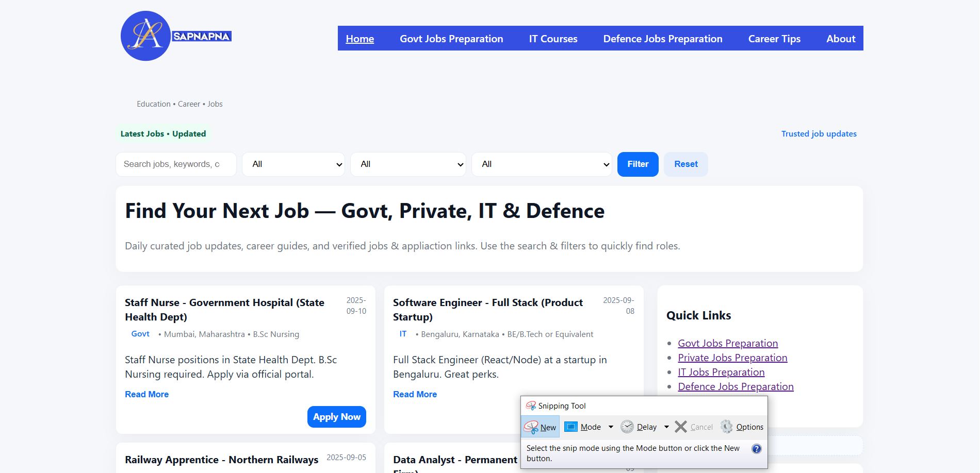
Task: Go to the IT Courses nav item
Action: [x=553, y=39]
